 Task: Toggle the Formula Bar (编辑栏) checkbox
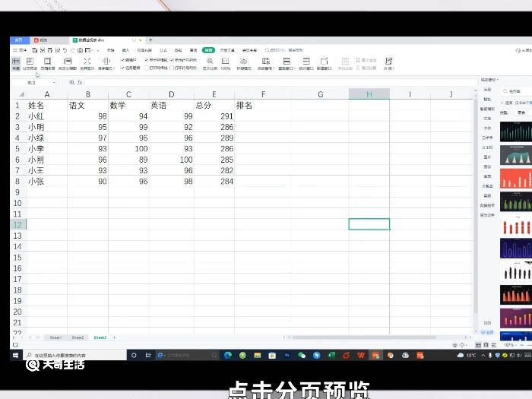[x=128, y=60]
